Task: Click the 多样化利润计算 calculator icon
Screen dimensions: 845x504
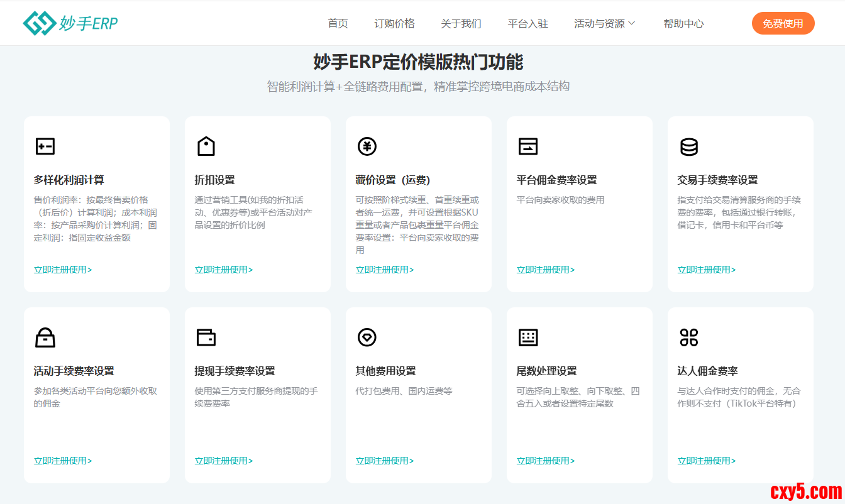Action: click(x=45, y=146)
